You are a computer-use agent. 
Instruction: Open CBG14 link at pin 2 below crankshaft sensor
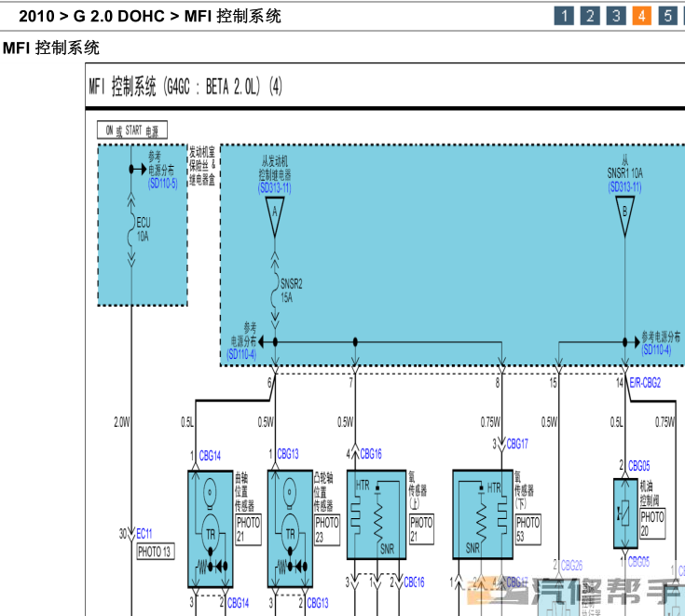pyautogui.click(x=238, y=603)
